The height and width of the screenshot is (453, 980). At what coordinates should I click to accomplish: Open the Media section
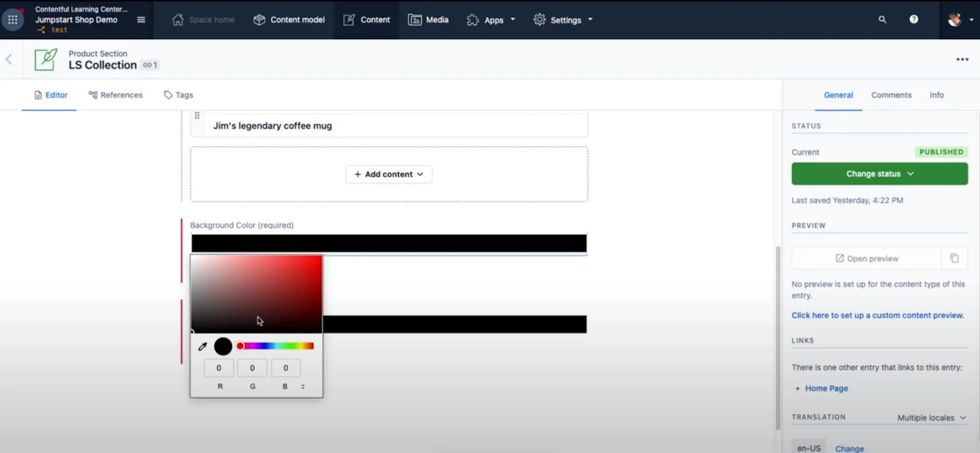(x=428, y=20)
